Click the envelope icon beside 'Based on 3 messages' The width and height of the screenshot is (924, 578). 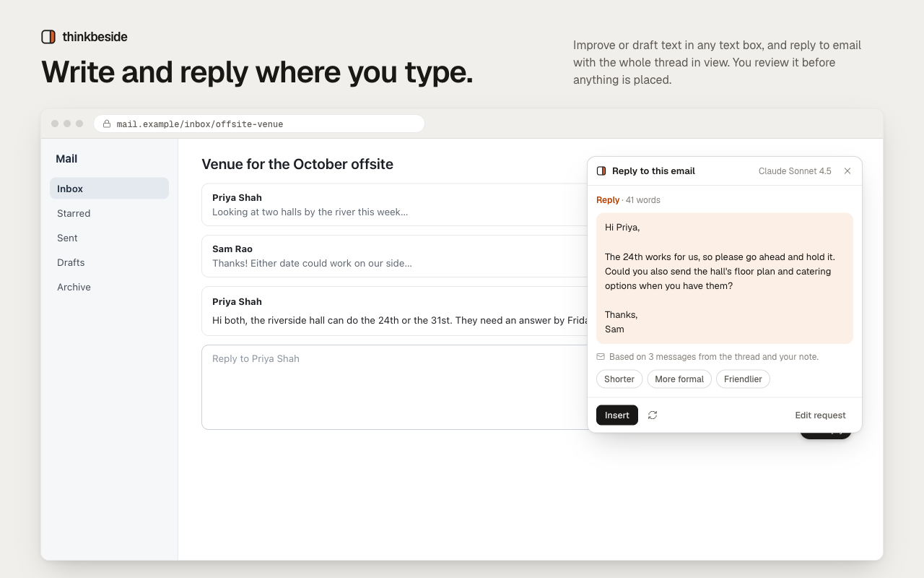click(x=601, y=357)
